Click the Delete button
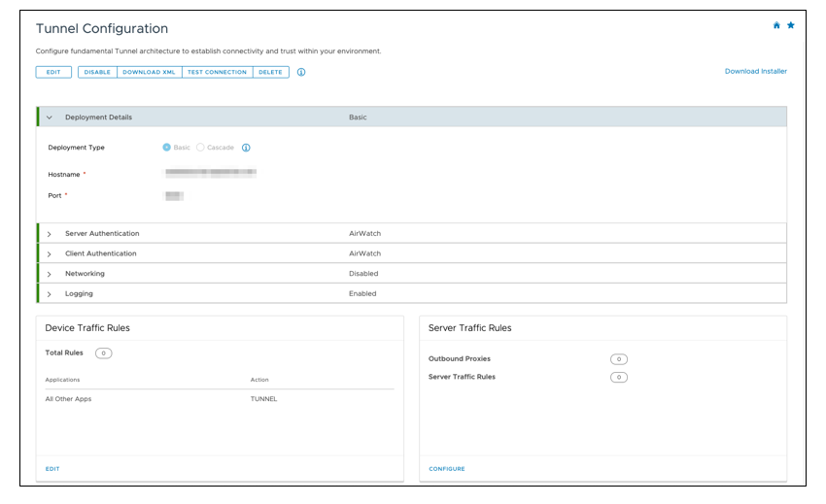 point(270,72)
